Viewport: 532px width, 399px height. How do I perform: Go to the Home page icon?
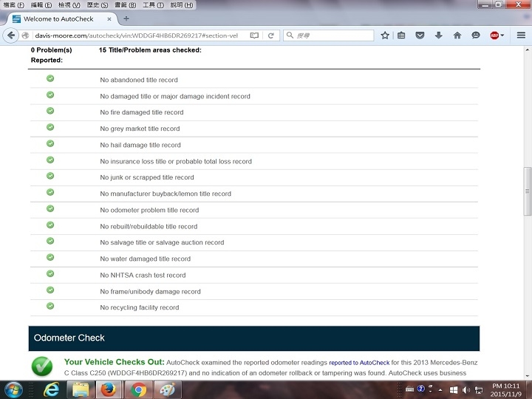(x=457, y=35)
